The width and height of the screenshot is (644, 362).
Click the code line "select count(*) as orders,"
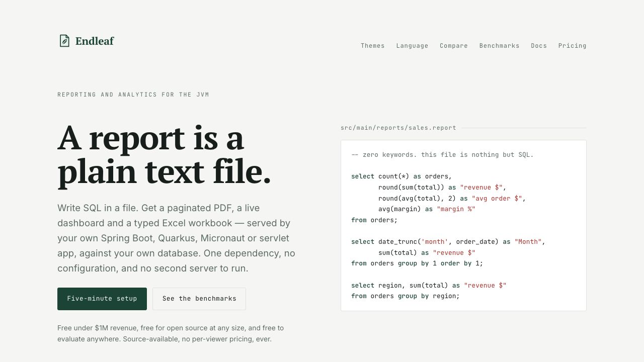pos(401,176)
